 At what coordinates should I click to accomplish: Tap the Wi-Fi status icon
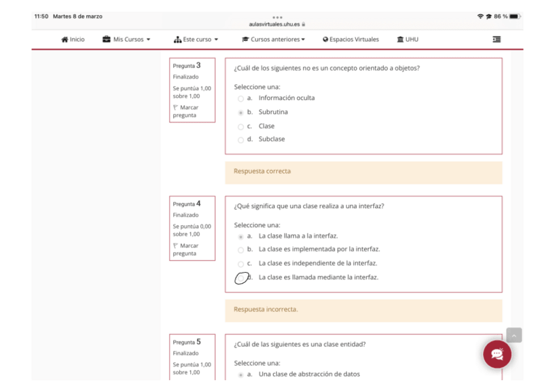(x=480, y=16)
